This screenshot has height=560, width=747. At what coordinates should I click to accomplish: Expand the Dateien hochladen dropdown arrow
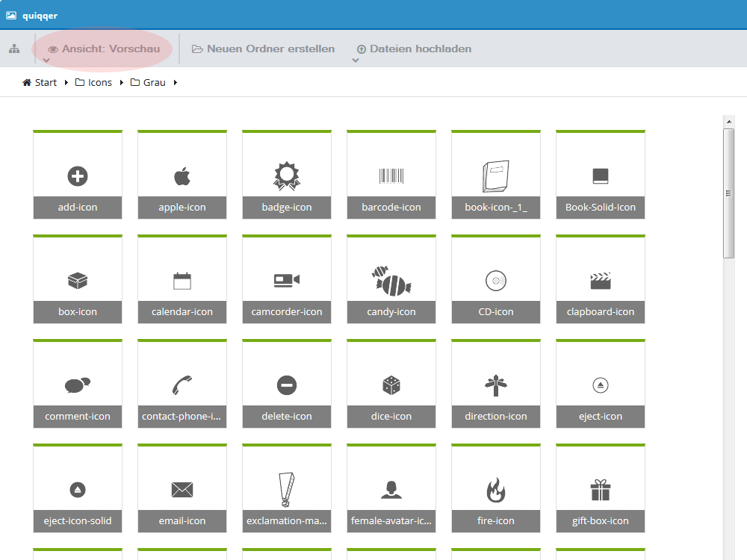pyautogui.click(x=356, y=60)
